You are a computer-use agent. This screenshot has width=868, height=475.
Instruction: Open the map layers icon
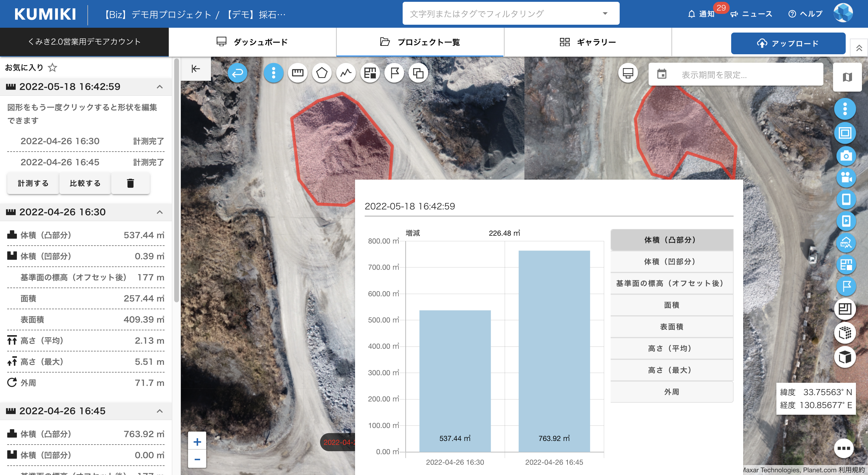click(847, 77)
